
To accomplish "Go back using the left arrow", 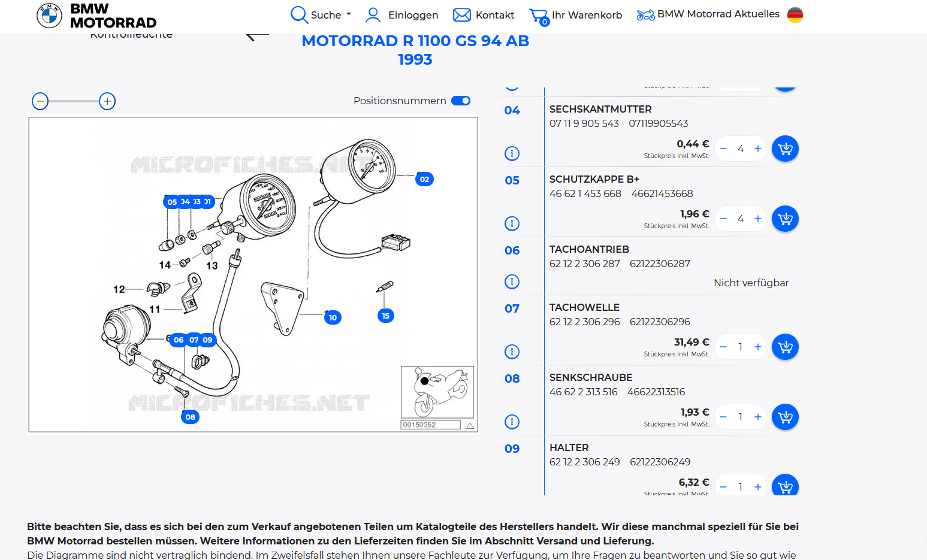I will [x=257, y=36].
